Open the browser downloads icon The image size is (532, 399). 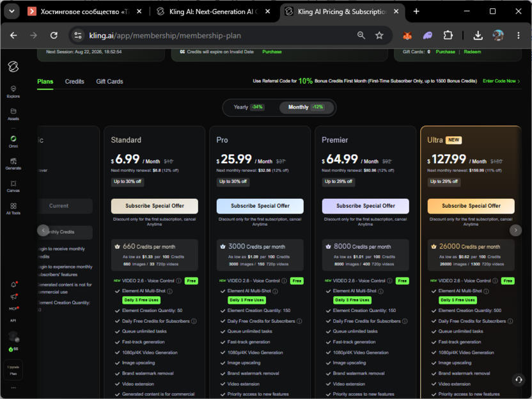478,35
